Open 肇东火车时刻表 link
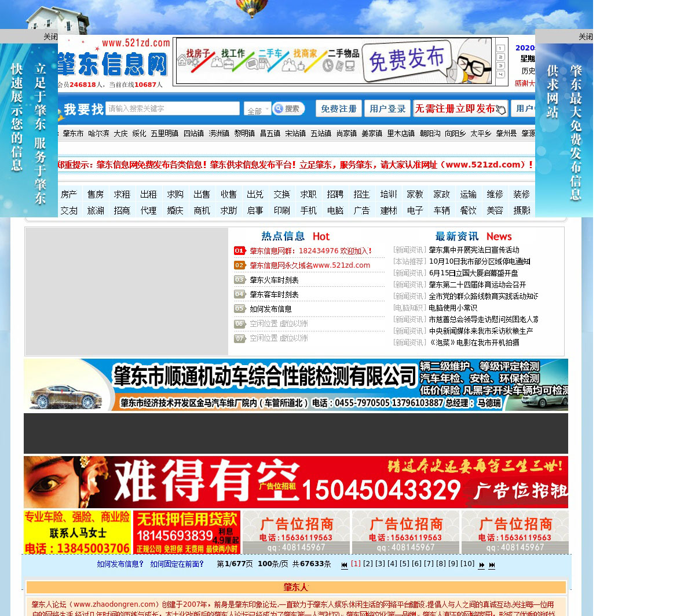This screenshot has width=695, height=616. click(x=274, y=280)
